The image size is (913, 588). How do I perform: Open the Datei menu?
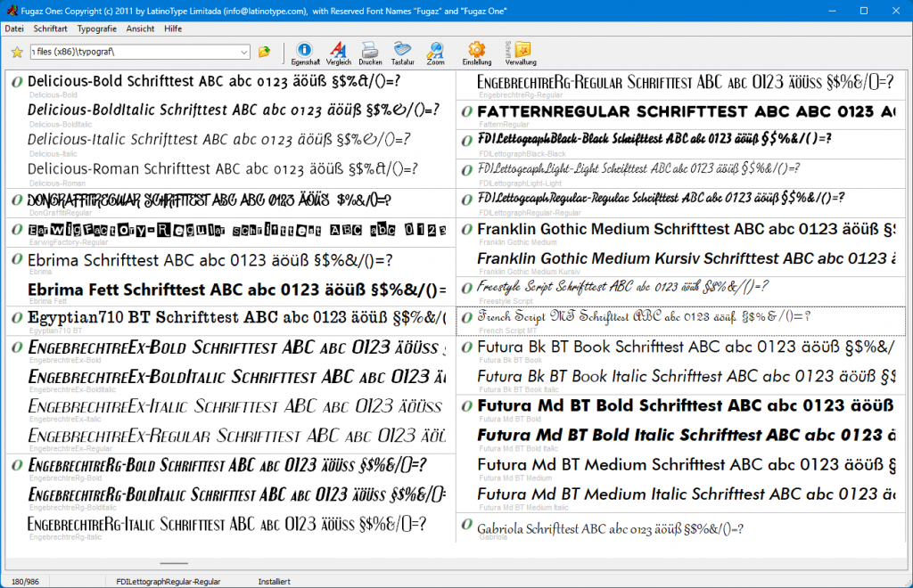click(x=14, y=29)
